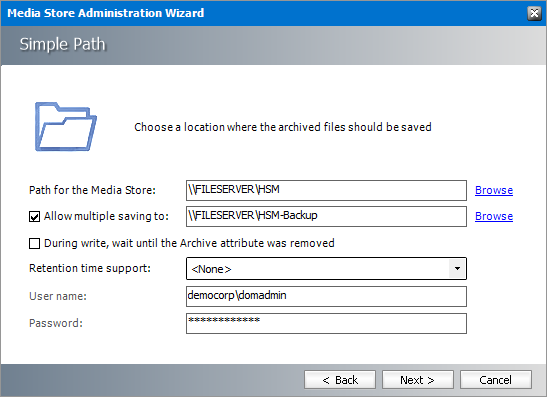The width and height of the screenshot is (547, 397).
Task: Click the User name field with democorp\domadmin
Action: [x=326, y=296]
